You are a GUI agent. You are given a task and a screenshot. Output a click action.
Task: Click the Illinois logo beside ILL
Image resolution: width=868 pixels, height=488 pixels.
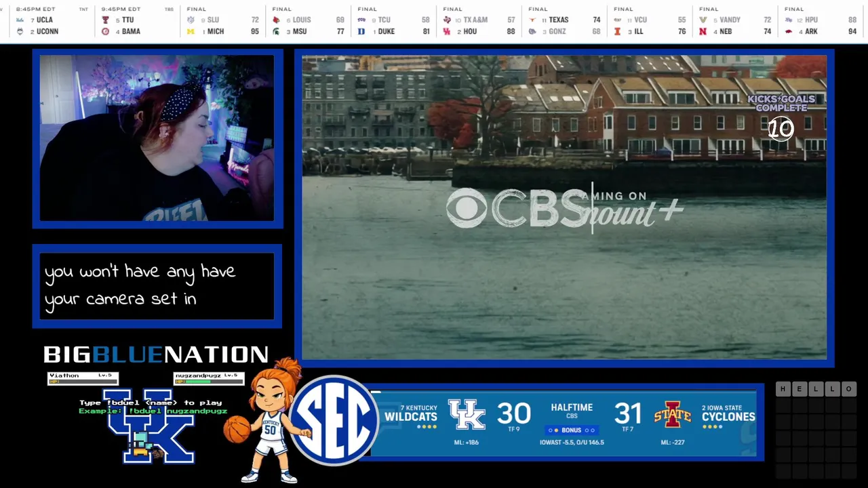coord(618,32)
